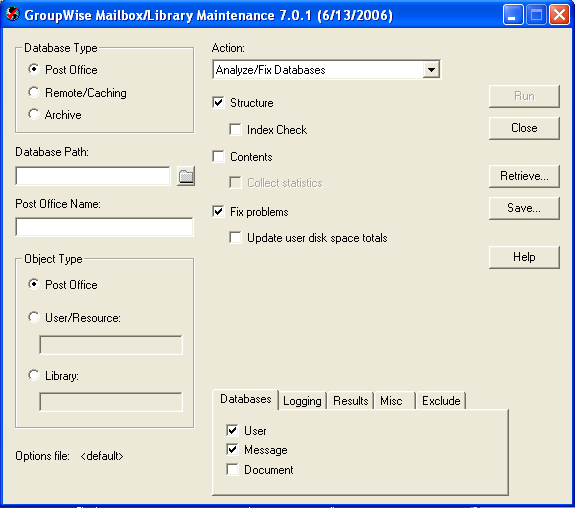Click the Save... button
Screen dimensions: 575x508
coord(524,208)
